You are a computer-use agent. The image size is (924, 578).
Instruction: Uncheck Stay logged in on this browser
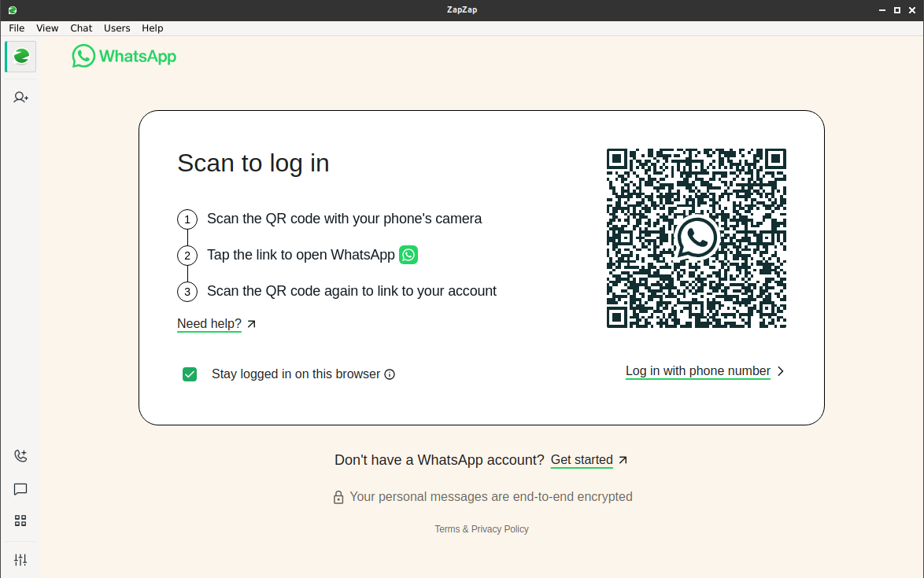(190, 374)
